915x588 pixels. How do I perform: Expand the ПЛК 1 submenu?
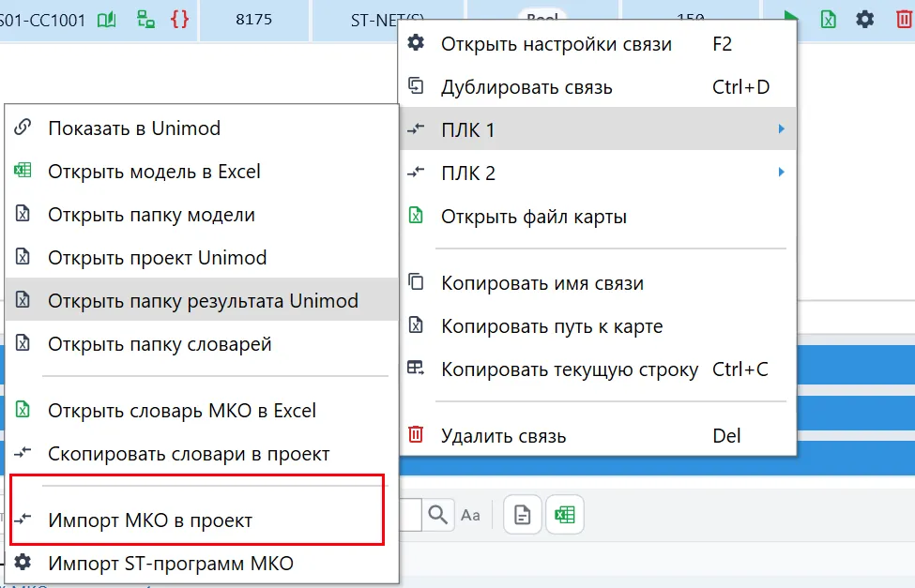tap(598, 129)
